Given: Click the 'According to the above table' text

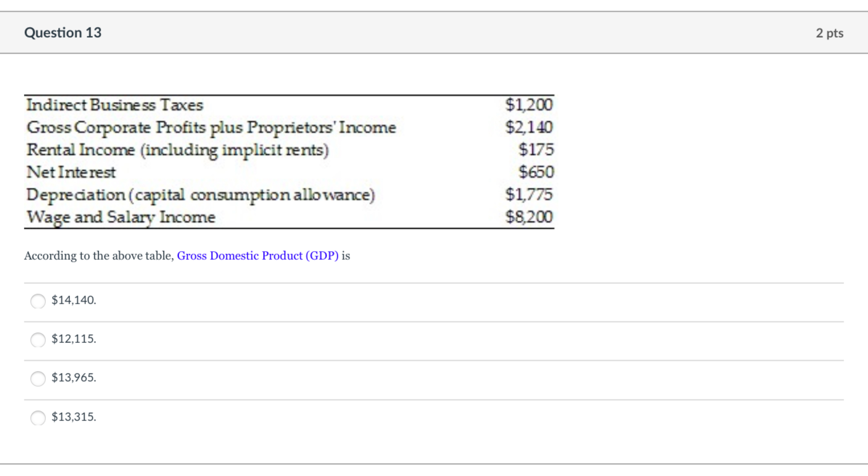Looking at the screenshot, I should click(x=99, y=255).
